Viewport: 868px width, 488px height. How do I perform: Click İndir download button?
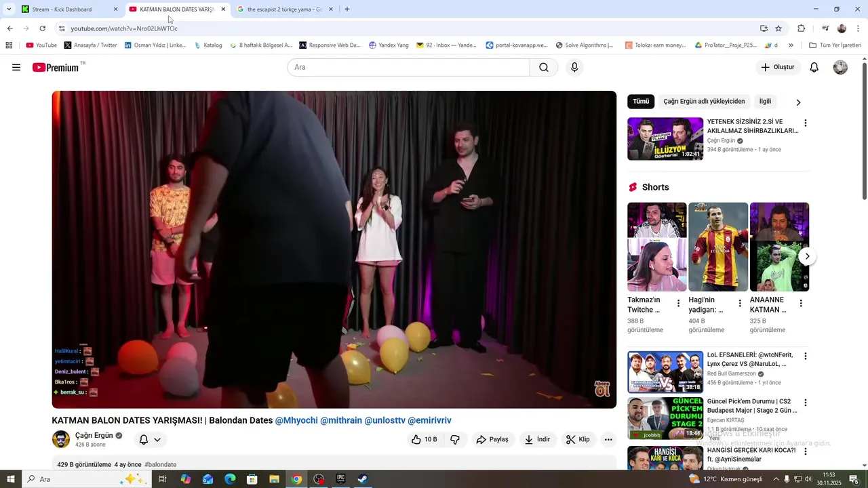tap(537, 439)
